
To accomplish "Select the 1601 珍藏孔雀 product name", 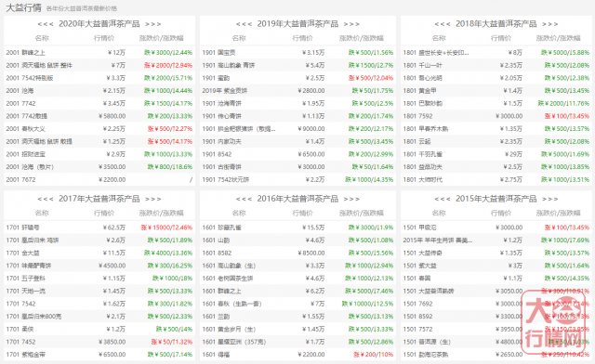I will (221, 227).
